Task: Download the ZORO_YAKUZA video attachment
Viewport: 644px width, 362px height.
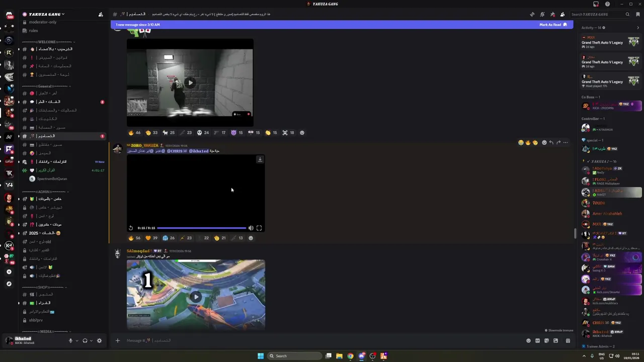Action: point(260,159)
